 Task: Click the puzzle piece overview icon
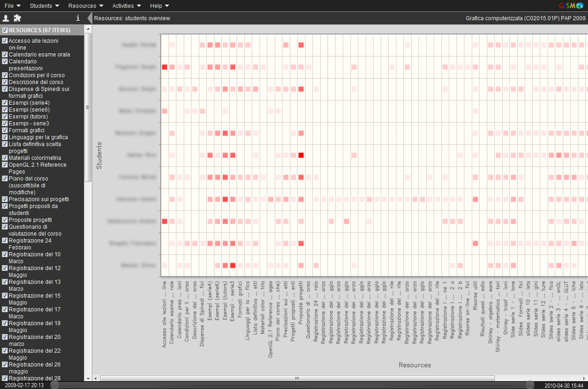pos(17,18)
